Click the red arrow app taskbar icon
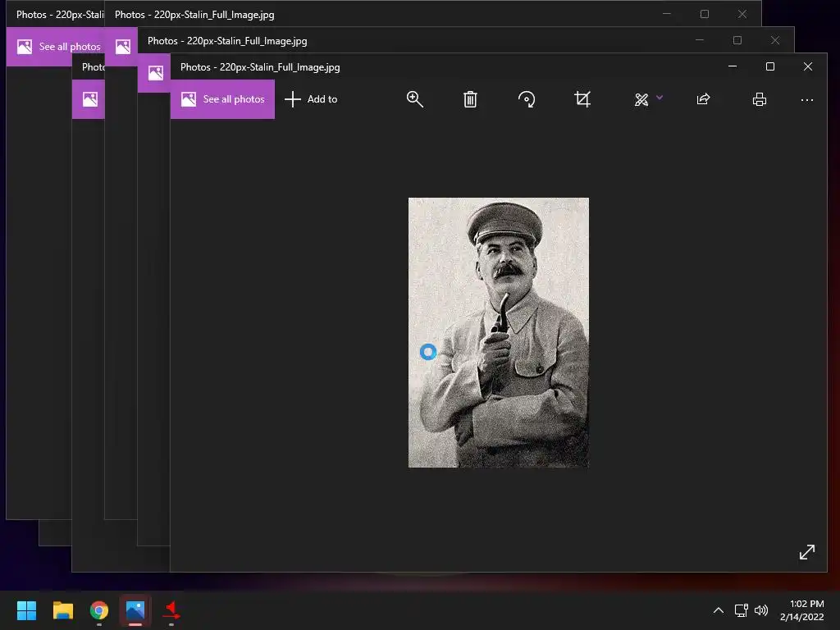 point(171,610)
